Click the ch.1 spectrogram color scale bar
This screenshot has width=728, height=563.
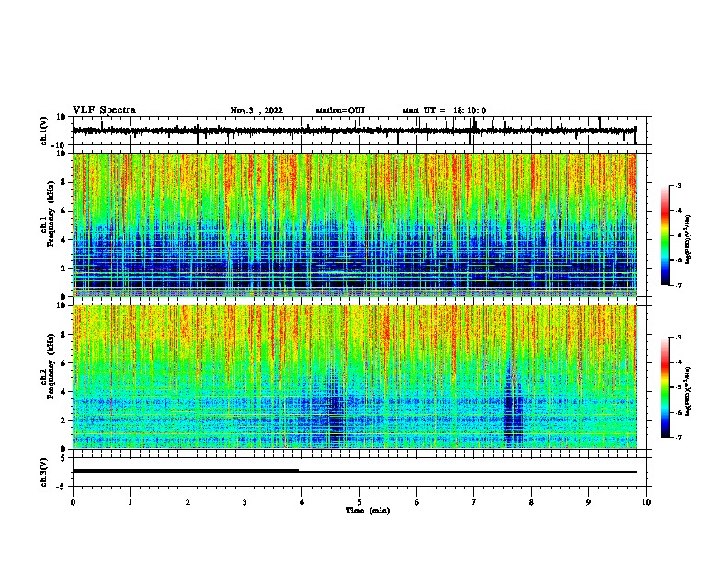pyautogui.click(x=665, y=235)
